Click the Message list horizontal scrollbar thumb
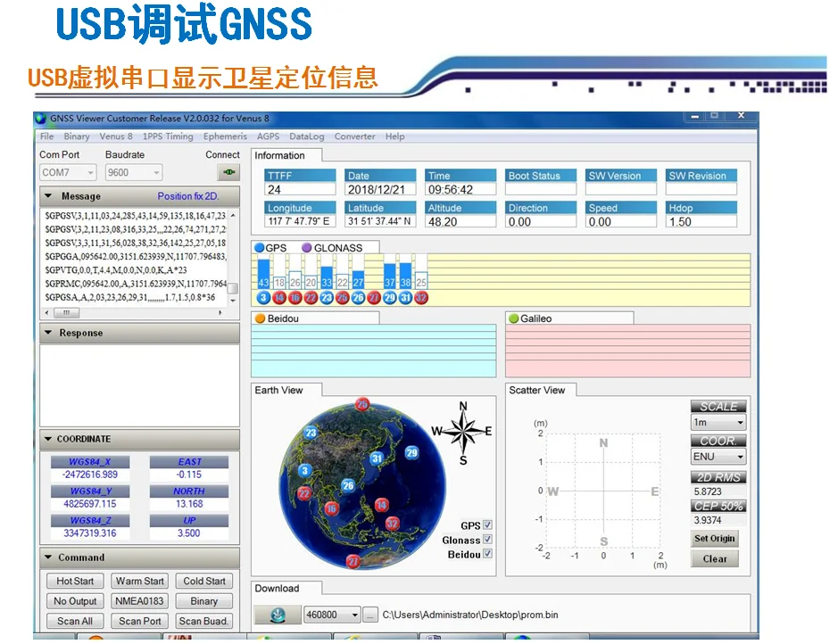Viewport: 838px width, 644px height. (x=66, y=312)
